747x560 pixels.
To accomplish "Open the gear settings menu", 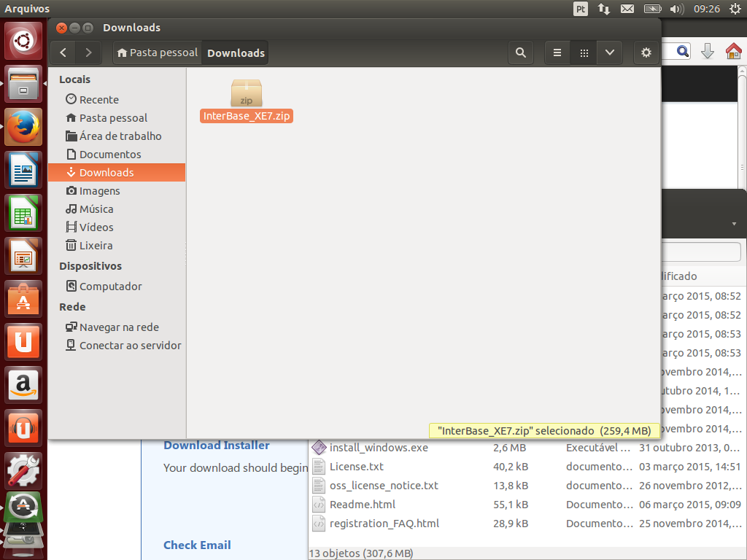I will [x=646, y=52].
